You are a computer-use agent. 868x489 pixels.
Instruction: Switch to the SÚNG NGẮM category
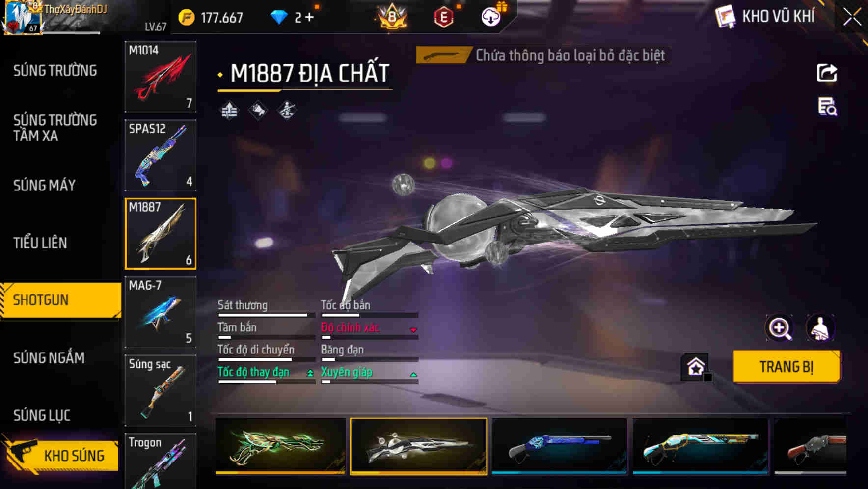[x=49, y=358]
